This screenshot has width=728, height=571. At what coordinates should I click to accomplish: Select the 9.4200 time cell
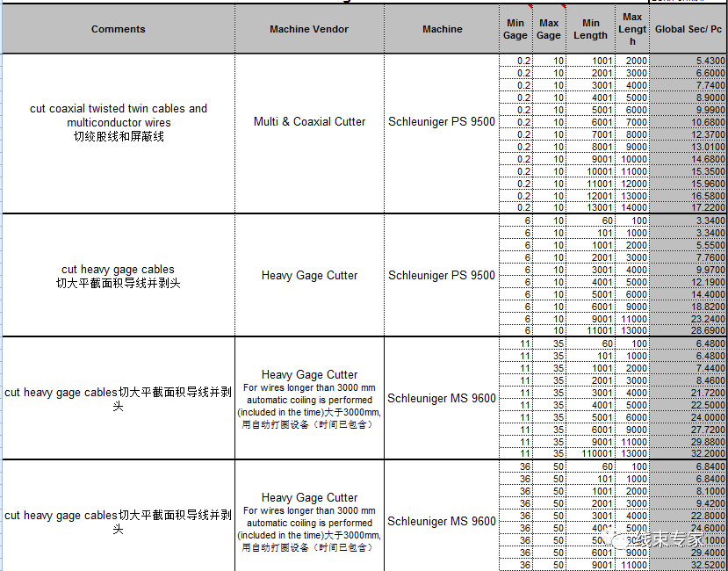coord(688,503)
